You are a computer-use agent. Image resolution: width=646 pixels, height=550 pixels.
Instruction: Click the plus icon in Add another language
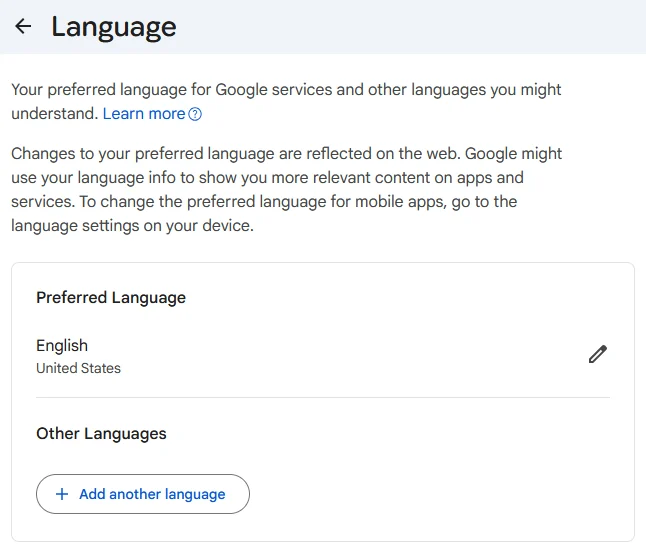click(x=62, y=494)
